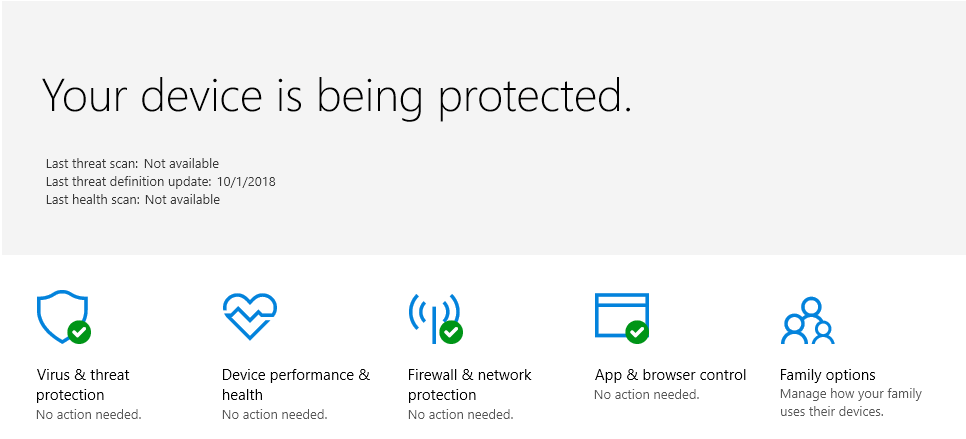Open the "App & browser control" label

(670, 375)
